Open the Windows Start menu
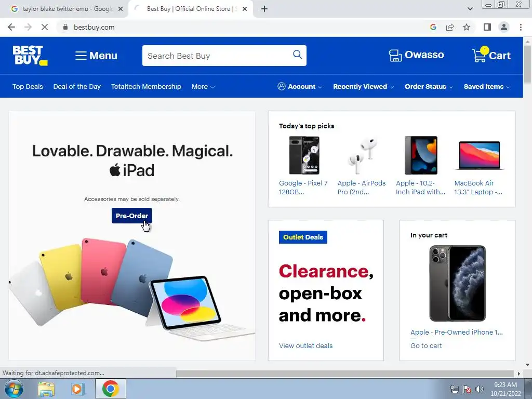The width and height of the screenshot is (532, 399). pos(14,389)
